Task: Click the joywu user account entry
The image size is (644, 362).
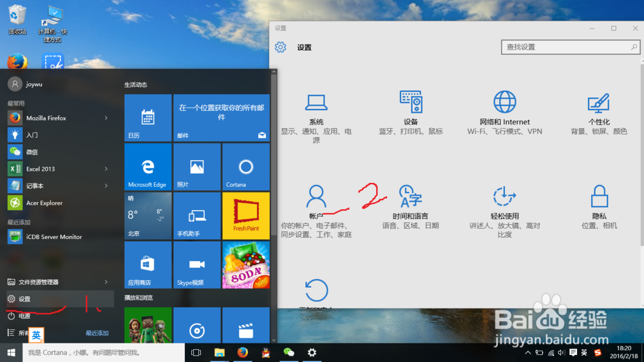Action: (x=26, y=84)
